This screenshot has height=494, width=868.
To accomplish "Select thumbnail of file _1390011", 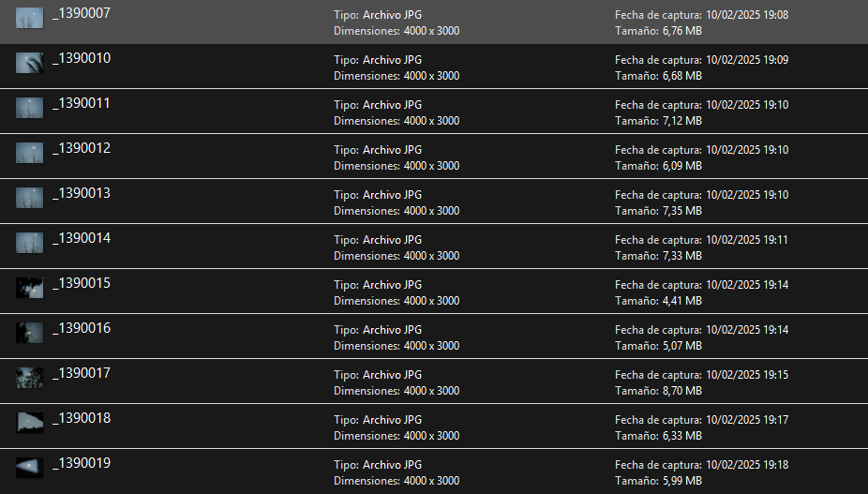I will pyautogui.click(x=29, y=108).
